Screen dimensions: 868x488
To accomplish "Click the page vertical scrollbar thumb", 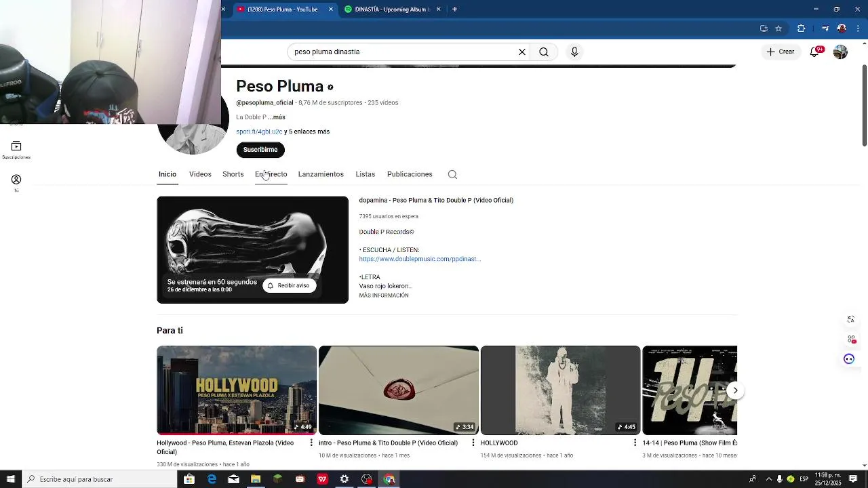I will [864, 105].
